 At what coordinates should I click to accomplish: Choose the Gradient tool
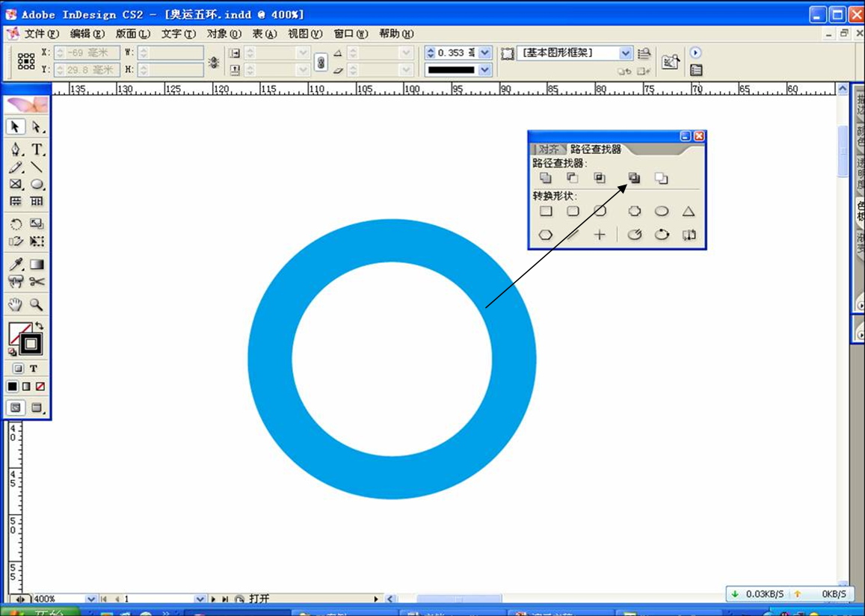[37, 265]
